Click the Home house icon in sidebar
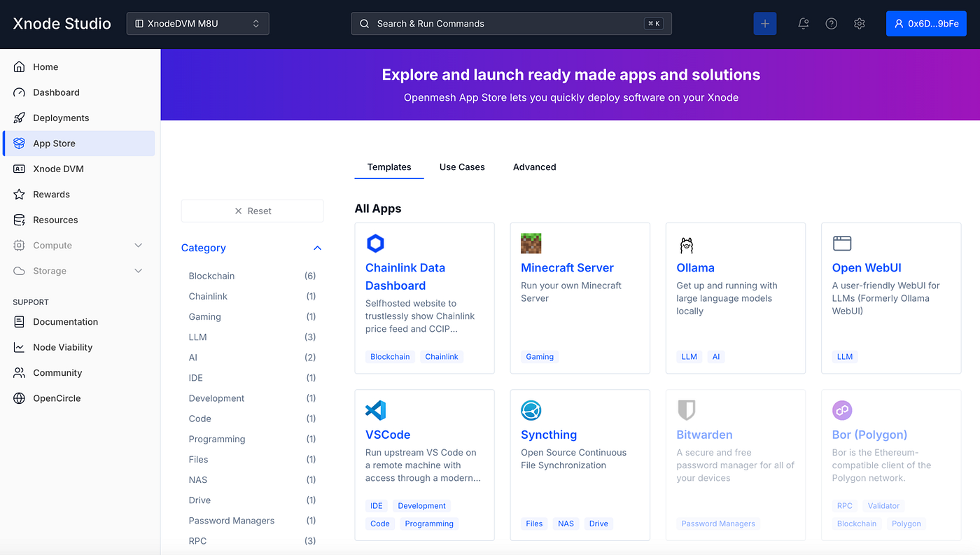Screen dimensions: 980x555 tap(20, 67)
